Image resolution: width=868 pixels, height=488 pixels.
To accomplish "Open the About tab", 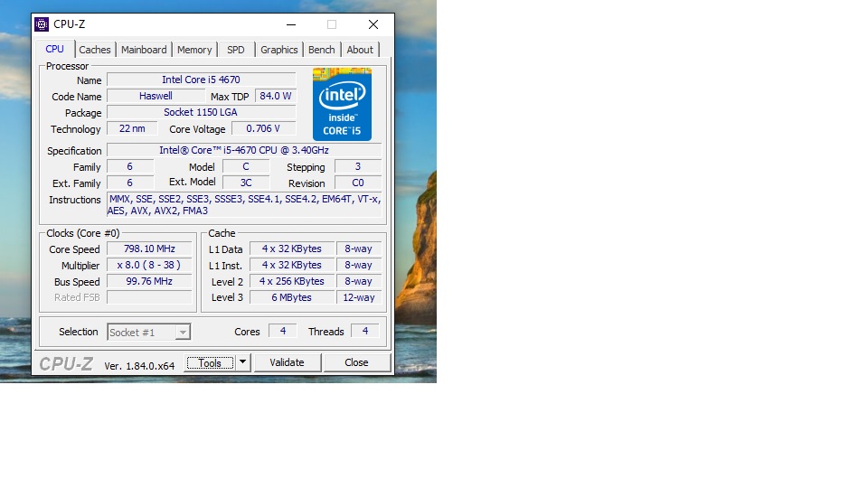I will [360, 50].
